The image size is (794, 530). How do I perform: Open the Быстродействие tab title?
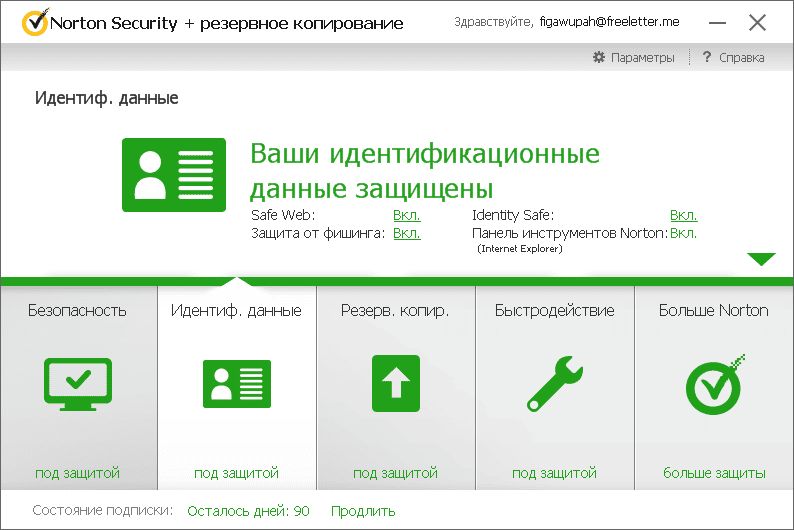pos(554,310)
